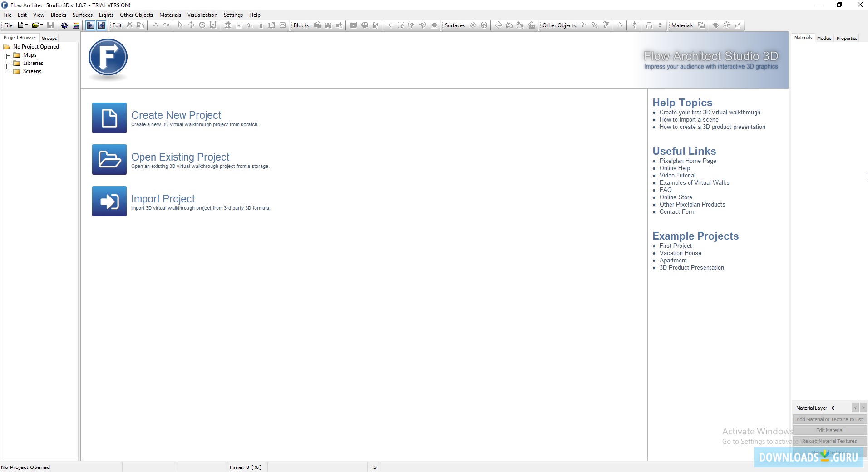Open the View menu
The width and height of the screenshot is (868, 472).
tap(39, 15)
